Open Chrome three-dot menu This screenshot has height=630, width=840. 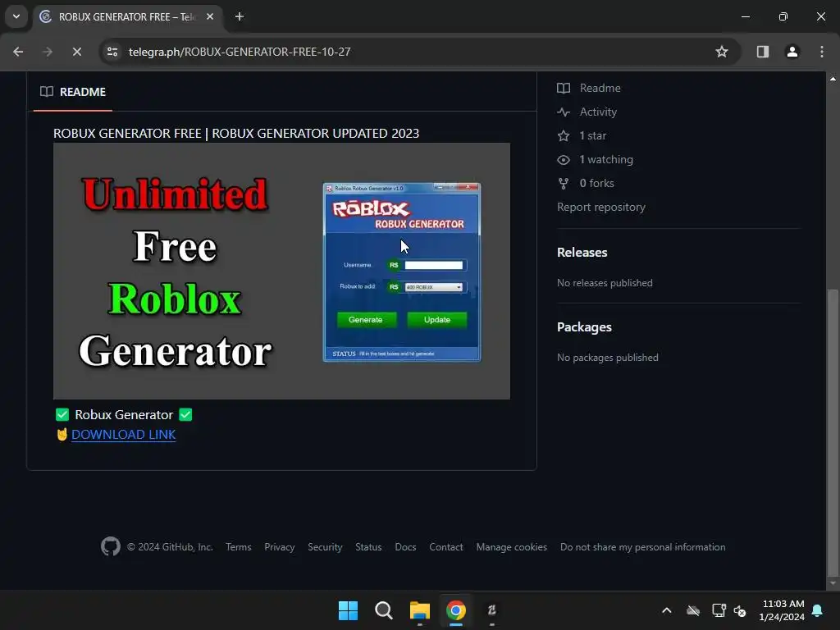tap(822, 52)
